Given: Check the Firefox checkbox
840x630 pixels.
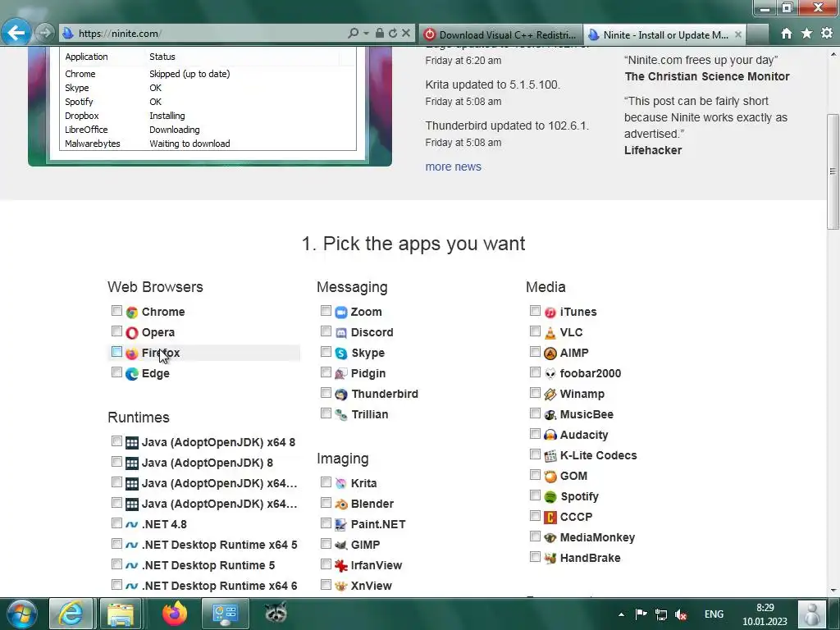Looking at the screenshot, I should (x=116, y=352).
